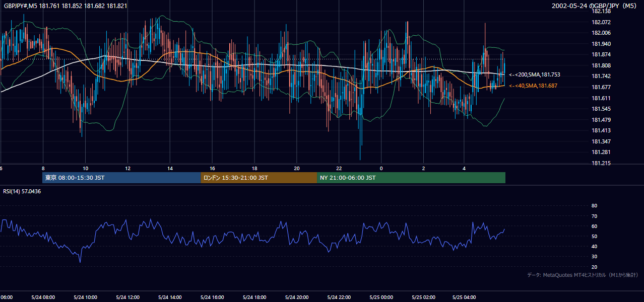
Task: Click the hour 14 tick on price chart
Action: (170, 168)
